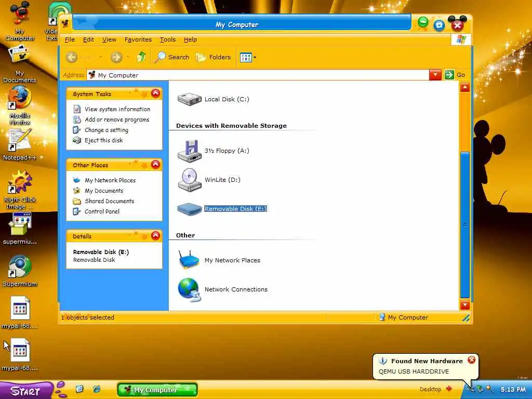Select the 3½ Floppy (A:) drive icon
Image resolution: width=532 pixels, height=399 pixels.
189,151
